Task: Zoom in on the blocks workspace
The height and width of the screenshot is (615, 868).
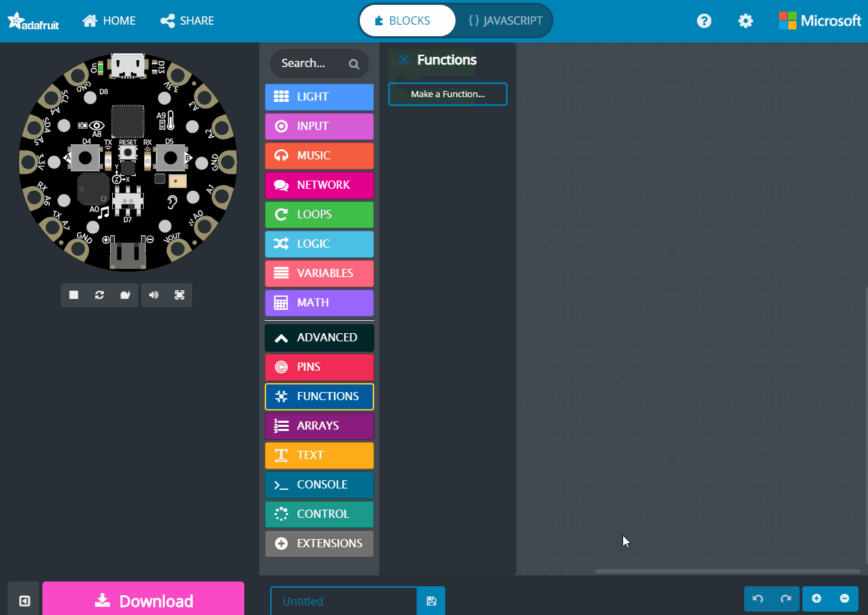Action: [x=817, y=599]
